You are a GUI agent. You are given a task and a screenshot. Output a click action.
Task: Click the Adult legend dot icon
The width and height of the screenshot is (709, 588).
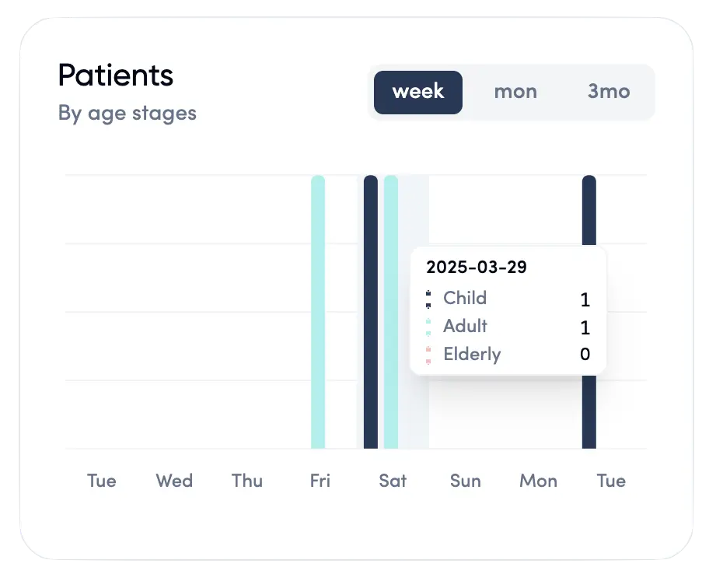coord(428,326)
